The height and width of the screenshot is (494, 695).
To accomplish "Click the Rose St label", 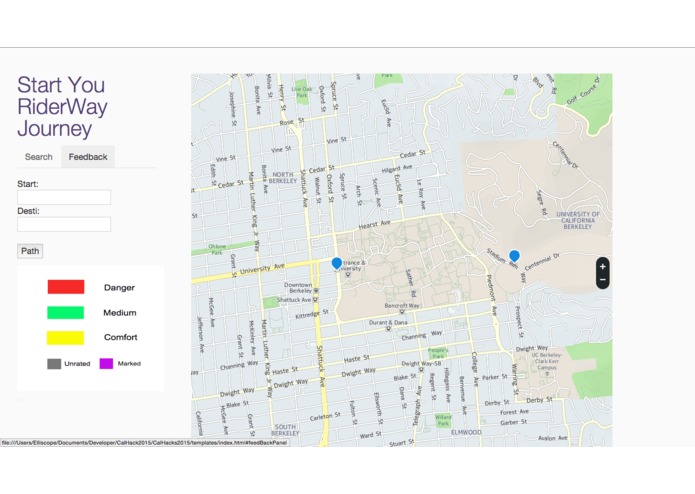I will [292, 121].
